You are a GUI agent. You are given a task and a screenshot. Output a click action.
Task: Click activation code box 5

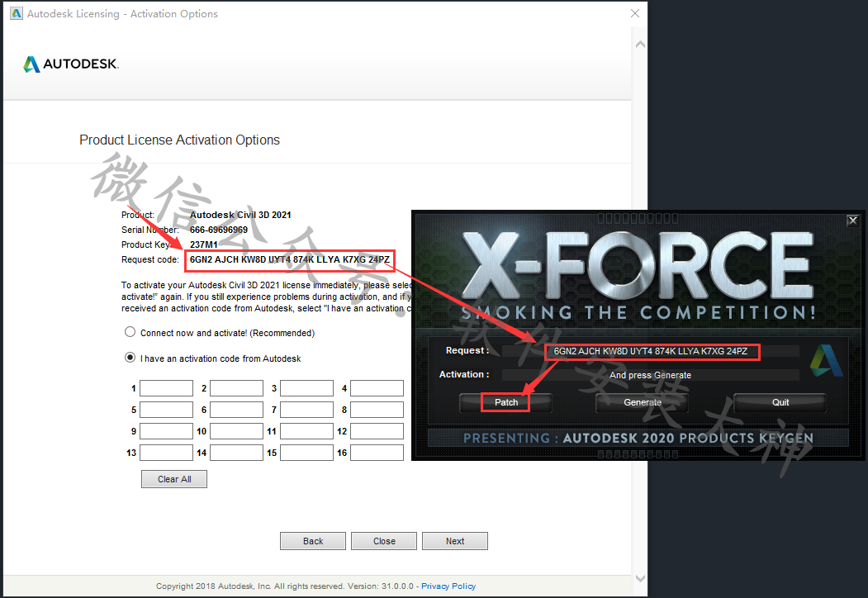(166, 410)
